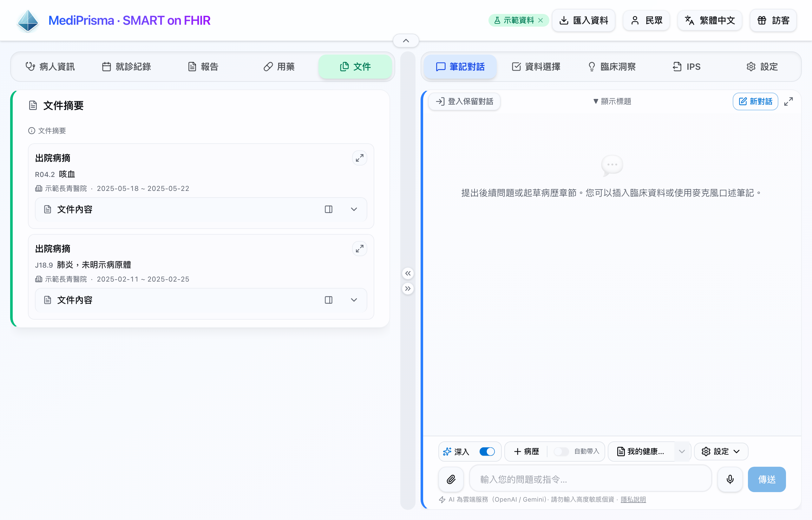Send message with 傳送 button
Screen dimensions: 812x520
(x=767, y=479)
